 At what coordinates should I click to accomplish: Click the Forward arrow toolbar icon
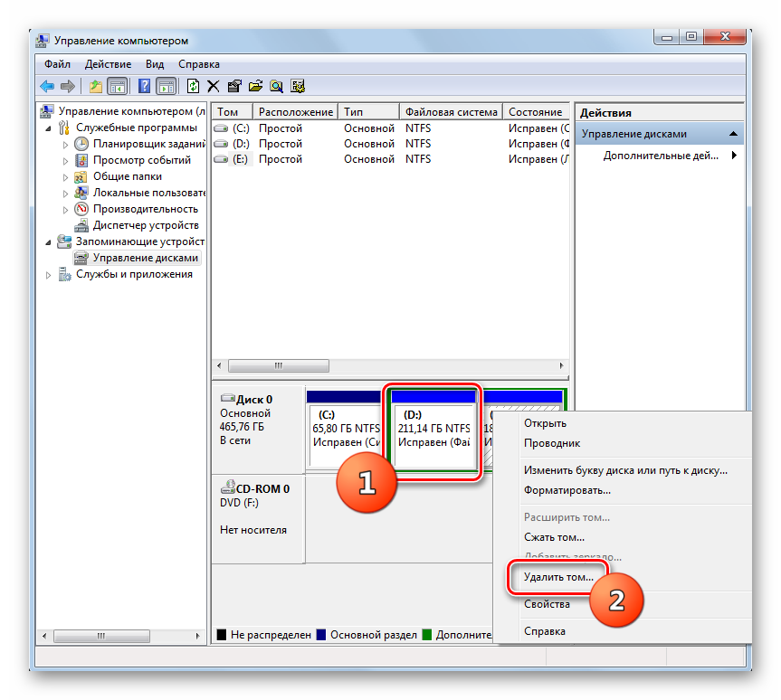68,86
